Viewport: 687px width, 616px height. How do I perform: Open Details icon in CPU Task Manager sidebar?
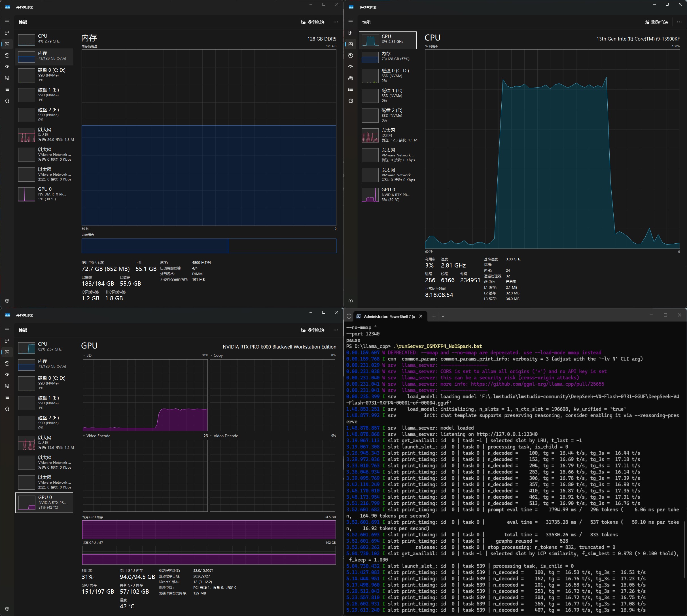[x=350, y=89]
